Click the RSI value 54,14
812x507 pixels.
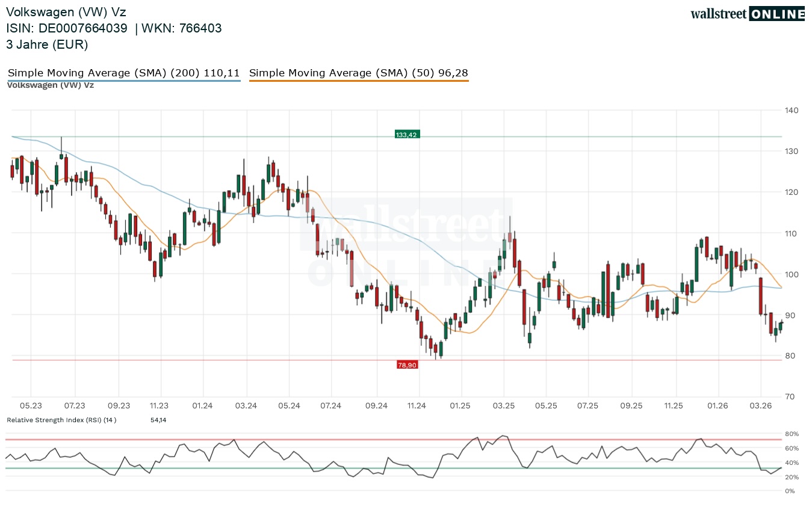click(x=158, y=420)
